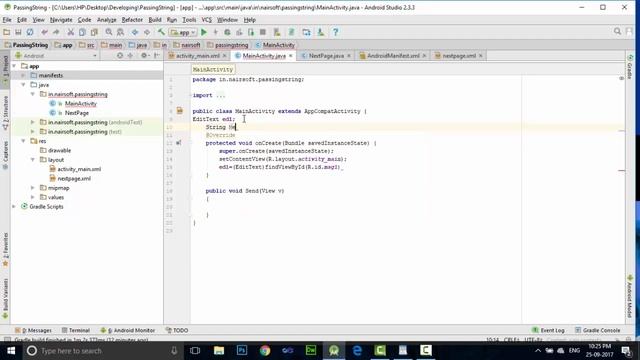This screenshot has width=640, height=360.
Task: Click the Debug app bug icon
Action: 227,32
